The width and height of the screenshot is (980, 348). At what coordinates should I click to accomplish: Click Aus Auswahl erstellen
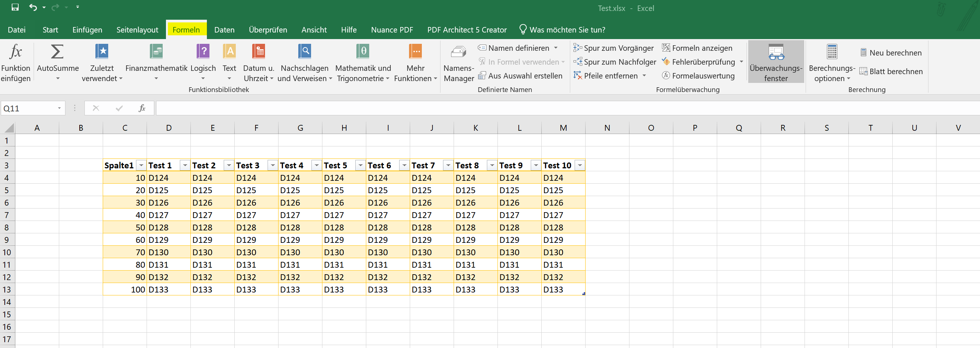[521, 76]
